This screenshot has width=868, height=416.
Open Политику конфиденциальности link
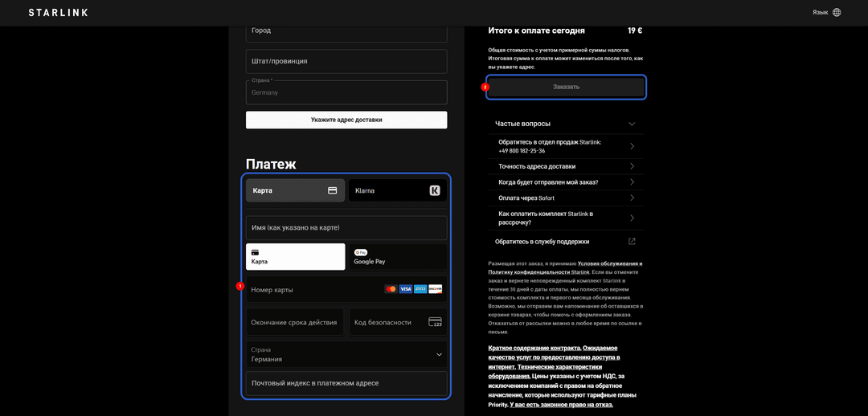539,273
